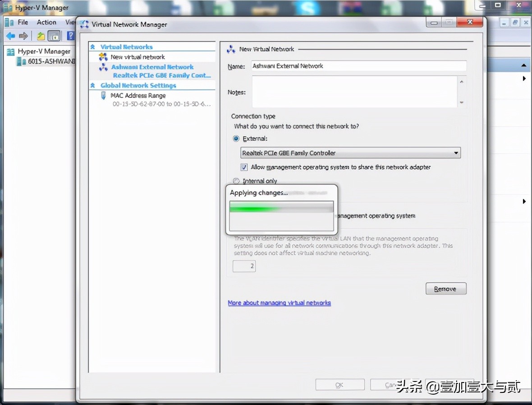
Task: Select Realtek PCIe GBE Family Cont... entry
Action: coord(162,75)
